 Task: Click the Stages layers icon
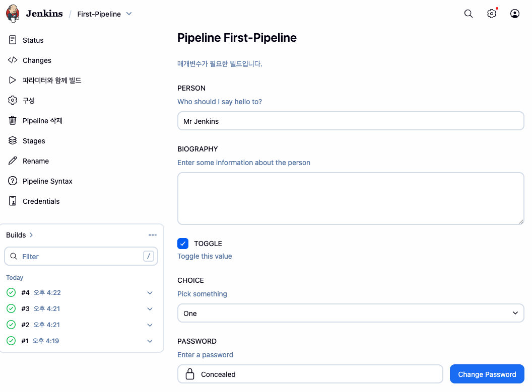[x=13, y=141]
